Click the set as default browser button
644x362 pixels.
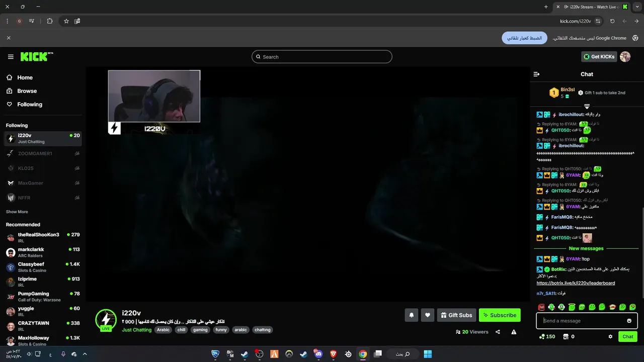(524, 38)
